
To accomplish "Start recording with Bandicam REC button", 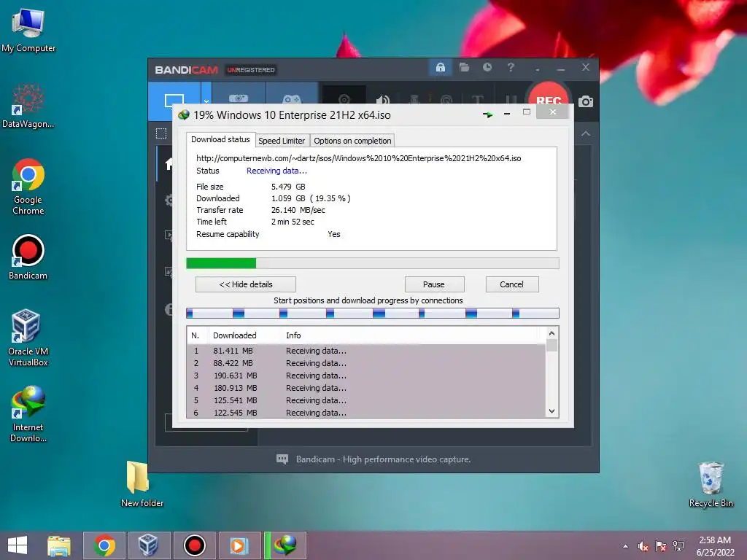I will [x=549, y=94].
